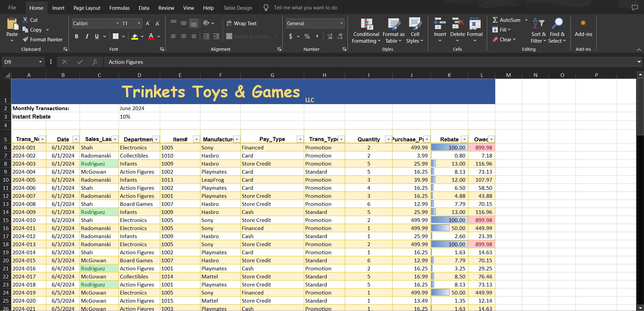Toggle bold formatting

coord(76,36)
